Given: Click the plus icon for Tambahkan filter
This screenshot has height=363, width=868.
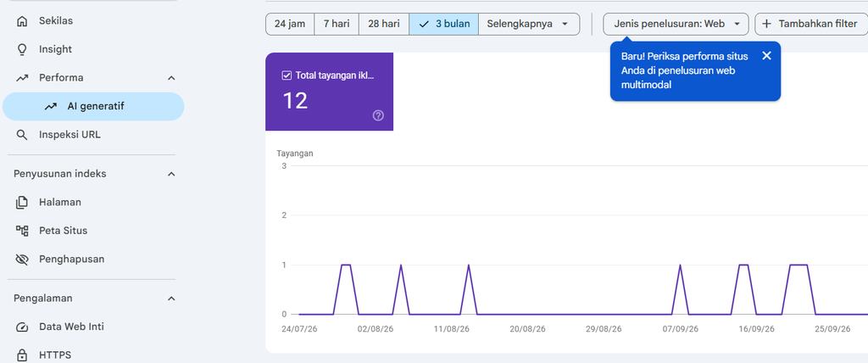Looking at the screenshot, I should [766, 24].
